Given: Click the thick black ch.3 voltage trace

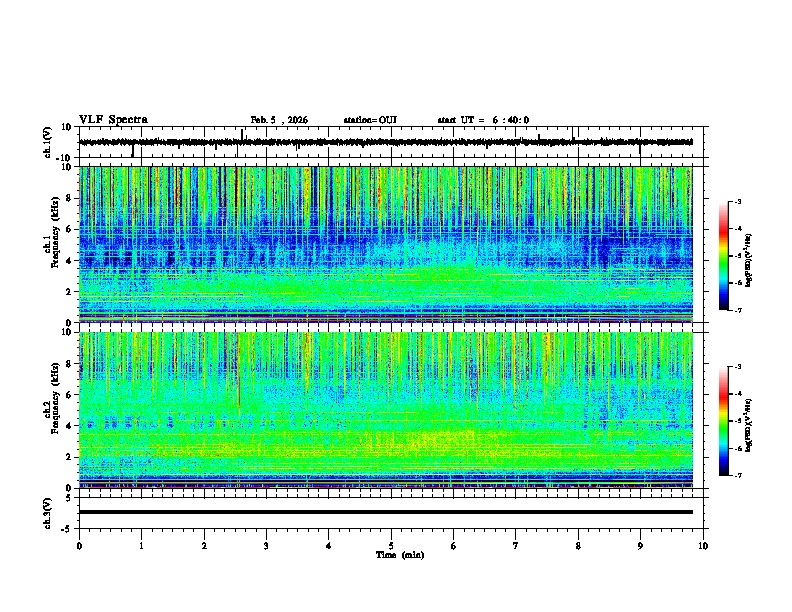Looking at the screenshot, I should [385, 512].
